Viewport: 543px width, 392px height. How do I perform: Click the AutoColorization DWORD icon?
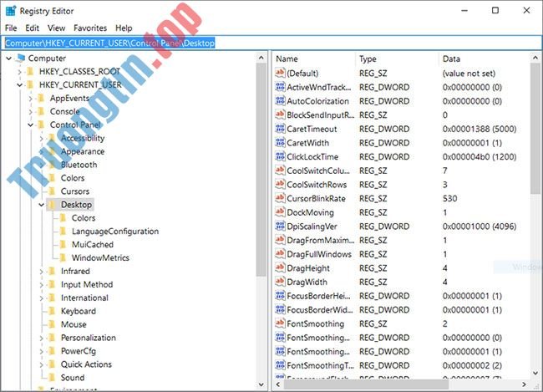point(280,100)
